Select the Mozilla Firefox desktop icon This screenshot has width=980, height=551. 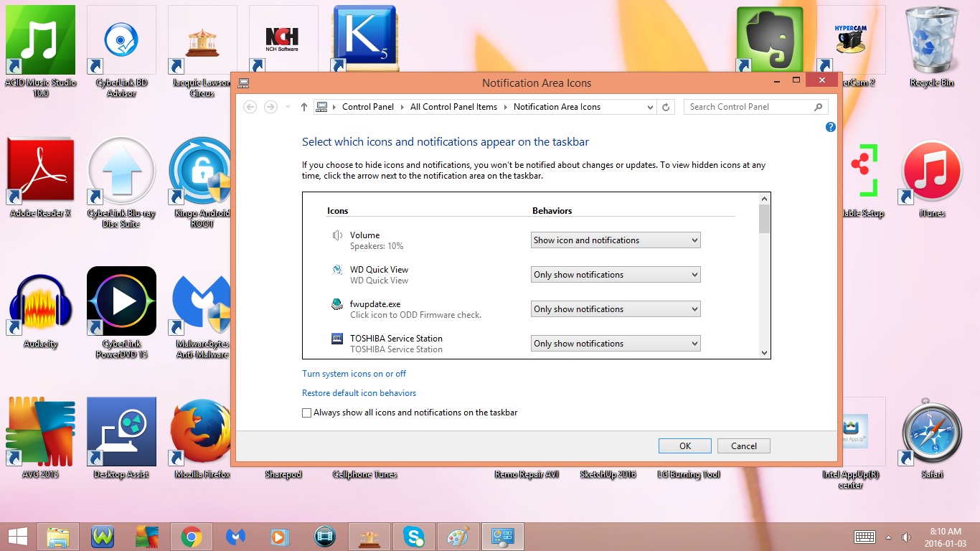(x=202, y=438)
